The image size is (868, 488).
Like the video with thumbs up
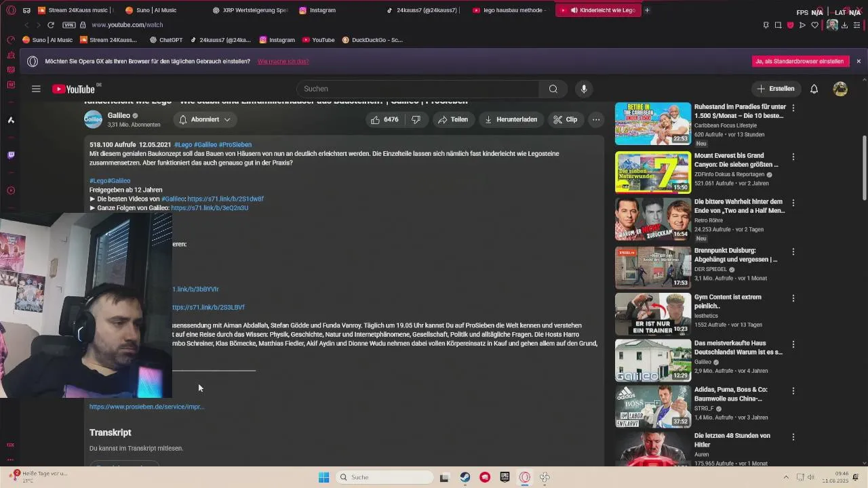point(384,119)
